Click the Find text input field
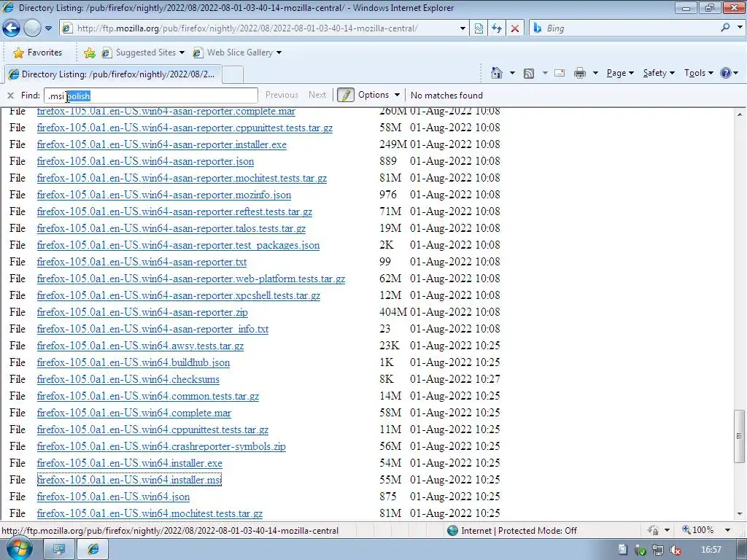Image resolution: width=747 pixels, height=560 pixels. coord(151,96)
